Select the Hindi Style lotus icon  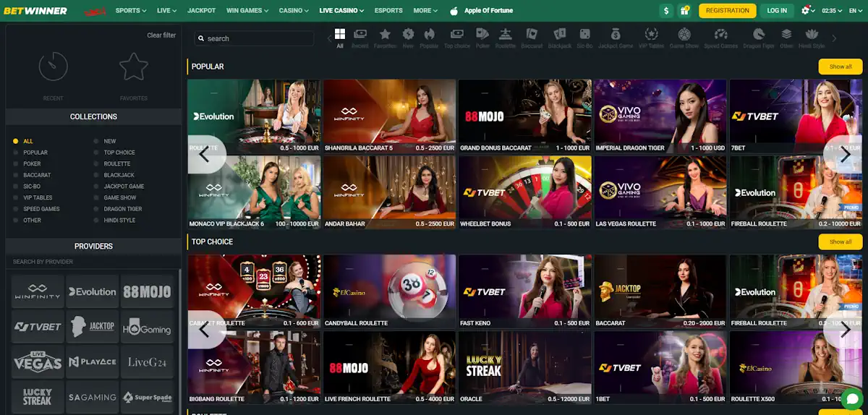click(811, 34)
